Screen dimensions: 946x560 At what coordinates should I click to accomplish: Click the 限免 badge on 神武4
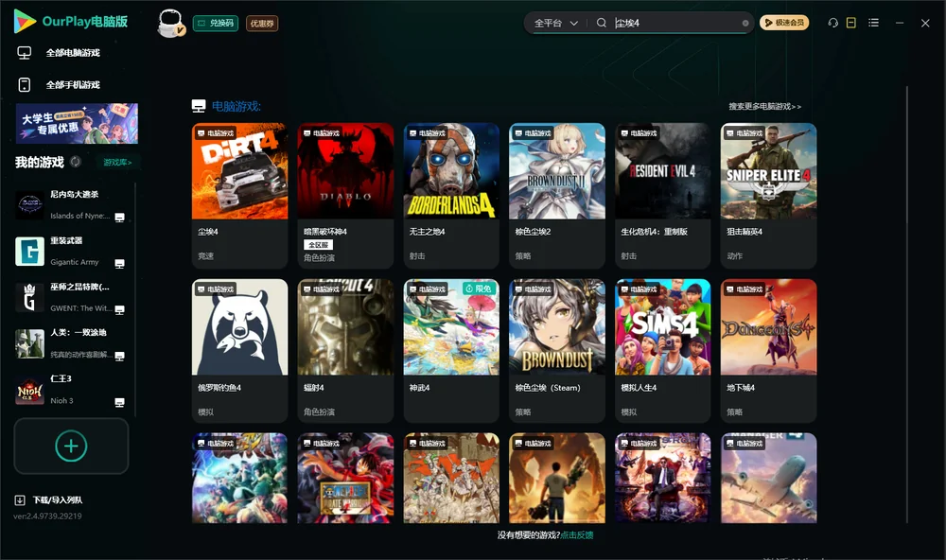[479, 289]
